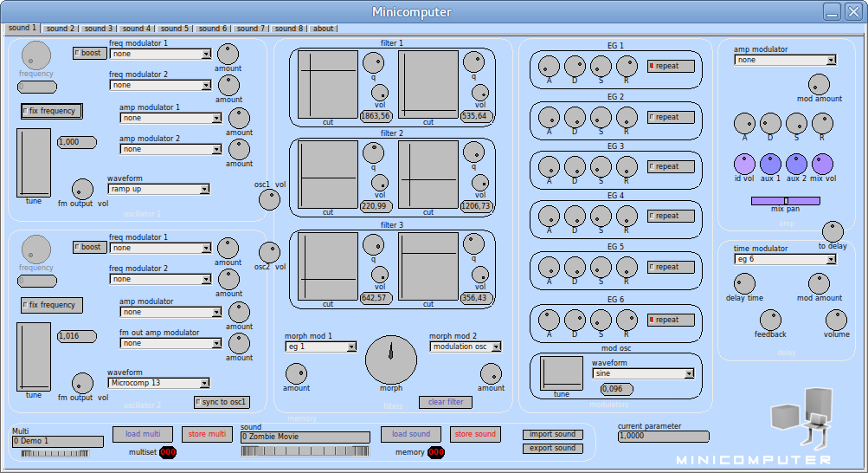
Task: Click the mod osc tune pad
Action: tap(562, 374)
